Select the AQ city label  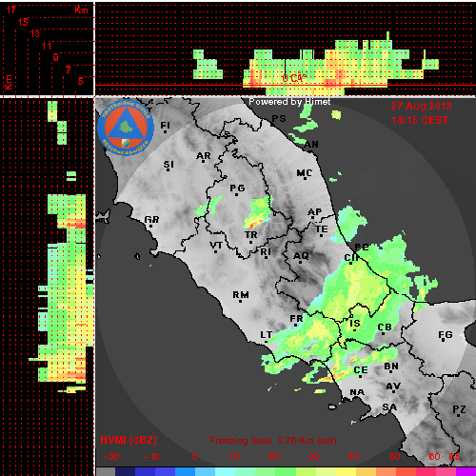tap(301, 256)
